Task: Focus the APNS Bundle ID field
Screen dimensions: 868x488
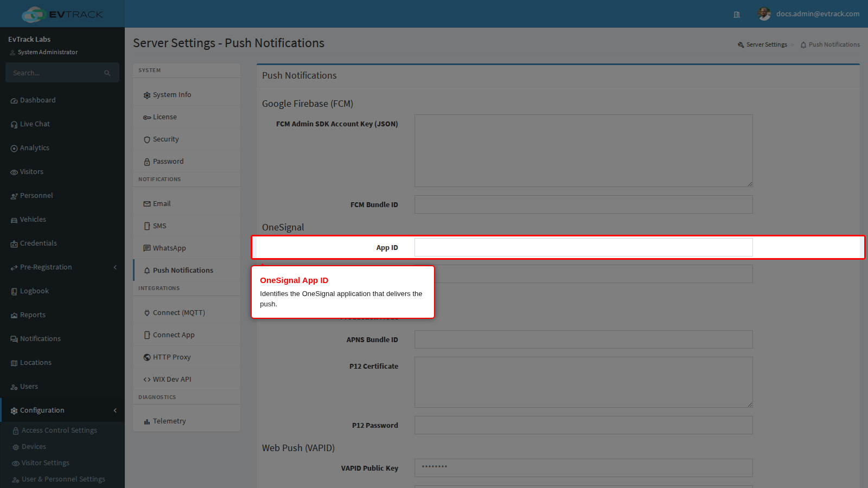Action: 584,339
